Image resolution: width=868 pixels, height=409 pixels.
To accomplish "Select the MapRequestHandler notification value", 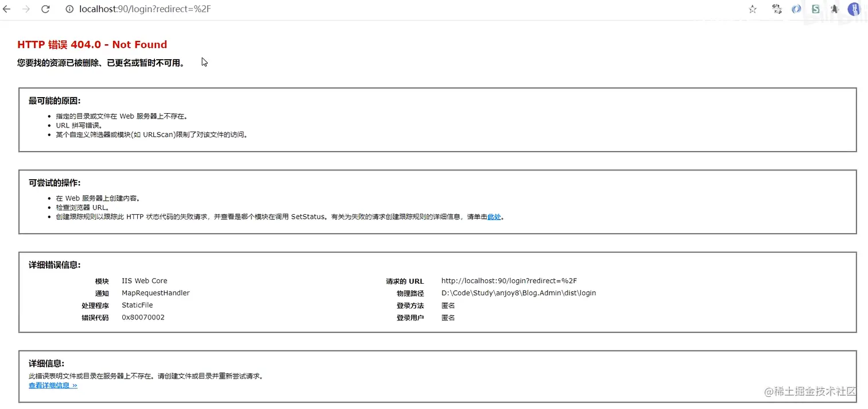I will (x=156, y=293).
